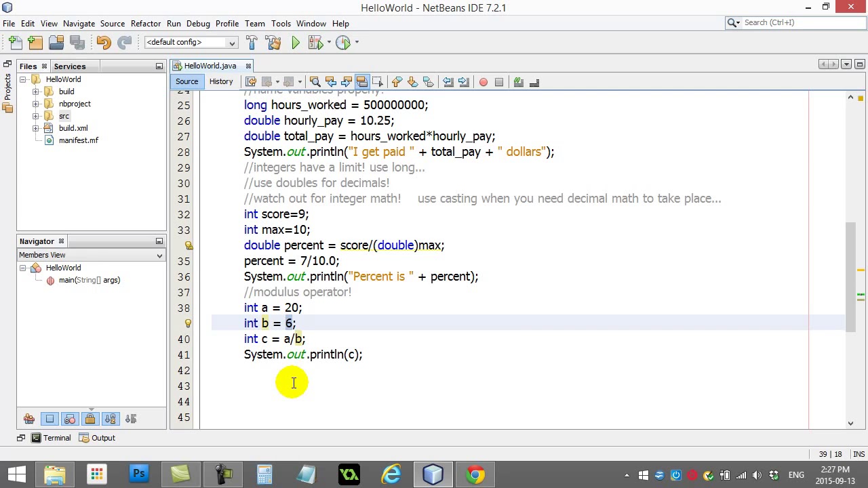Build the project with the hammer icon
Viewport: 868px width, 488px height.
(x=252, y=43)
